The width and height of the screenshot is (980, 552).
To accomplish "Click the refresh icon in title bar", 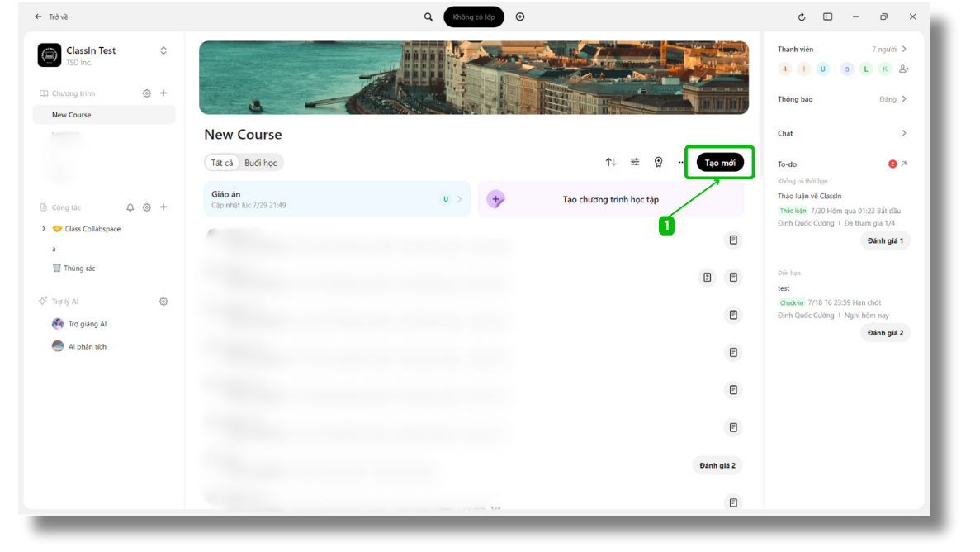I will pos(801,17).
